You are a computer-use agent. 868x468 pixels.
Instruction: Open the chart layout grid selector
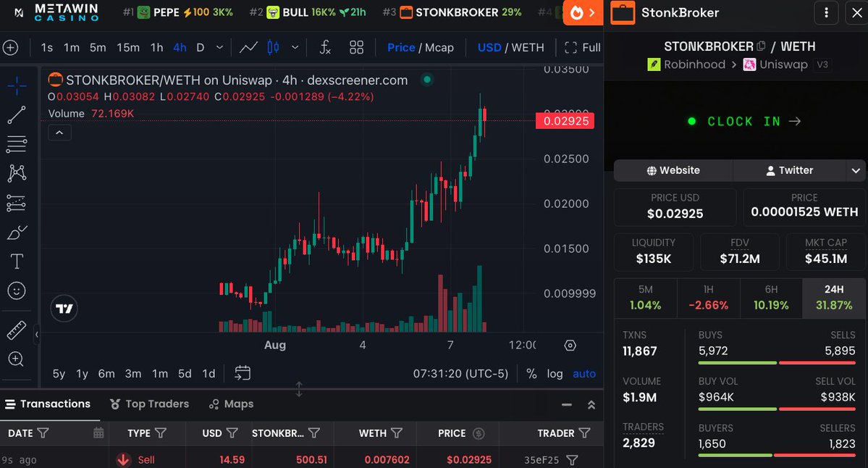(x=356, y=48)
